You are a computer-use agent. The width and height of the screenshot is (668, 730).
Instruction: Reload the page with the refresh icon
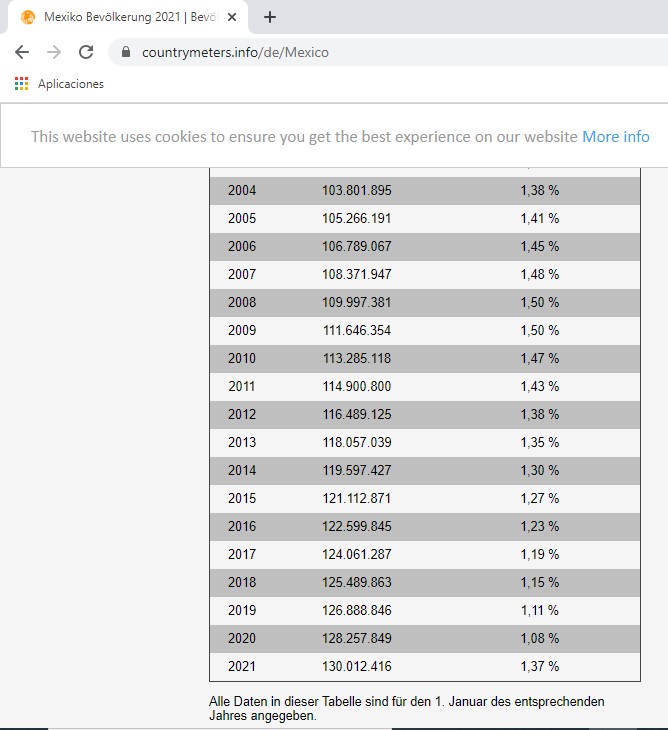86,52
